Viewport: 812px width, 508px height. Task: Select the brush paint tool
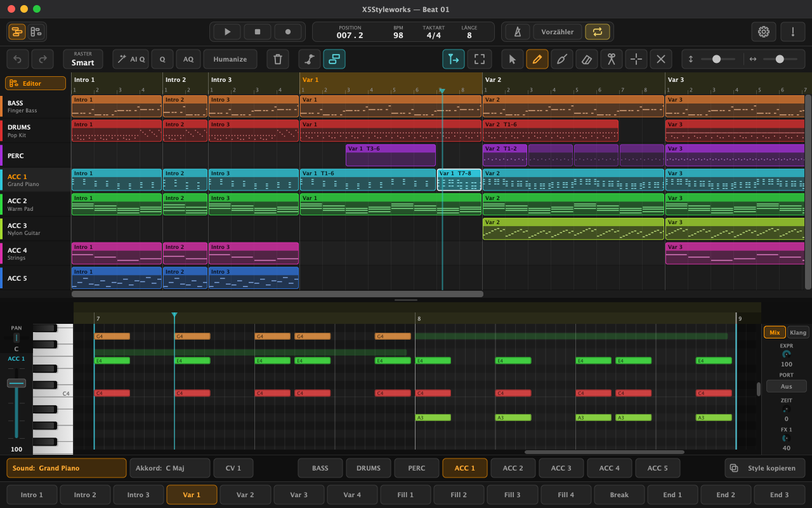click(x=562, y=59)
